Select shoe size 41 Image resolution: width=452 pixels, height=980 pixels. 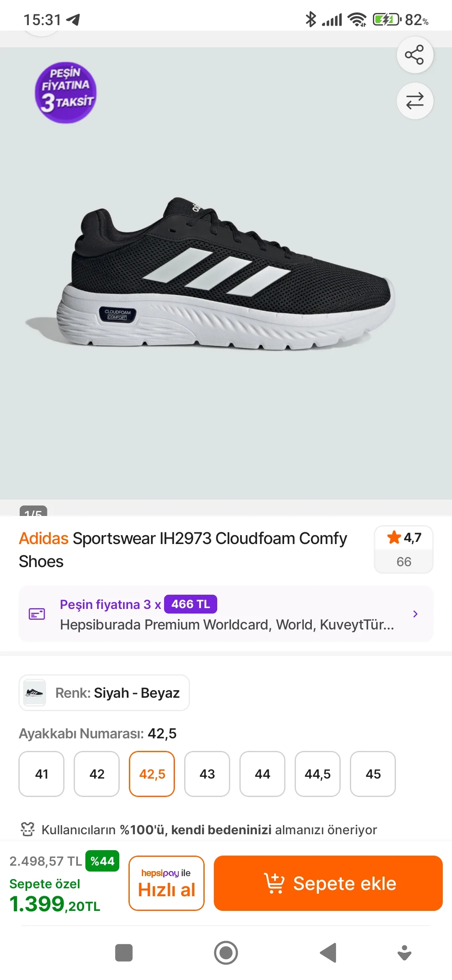coord(41,774)
